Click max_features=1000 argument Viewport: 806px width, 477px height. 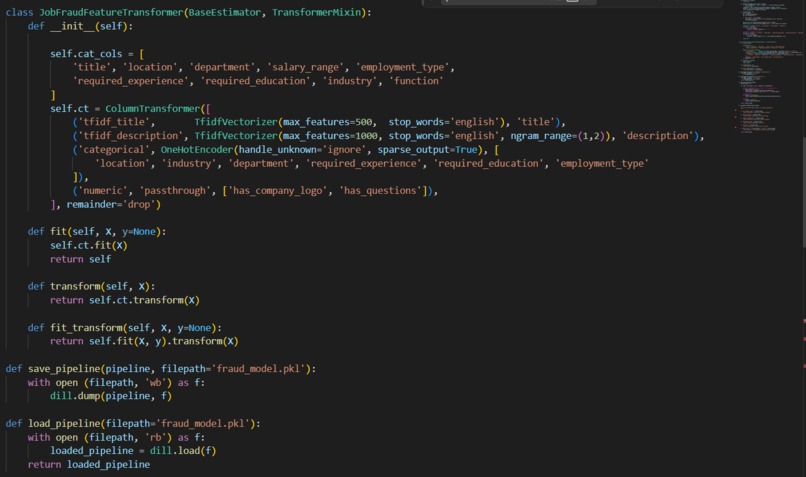pos(330,136)
